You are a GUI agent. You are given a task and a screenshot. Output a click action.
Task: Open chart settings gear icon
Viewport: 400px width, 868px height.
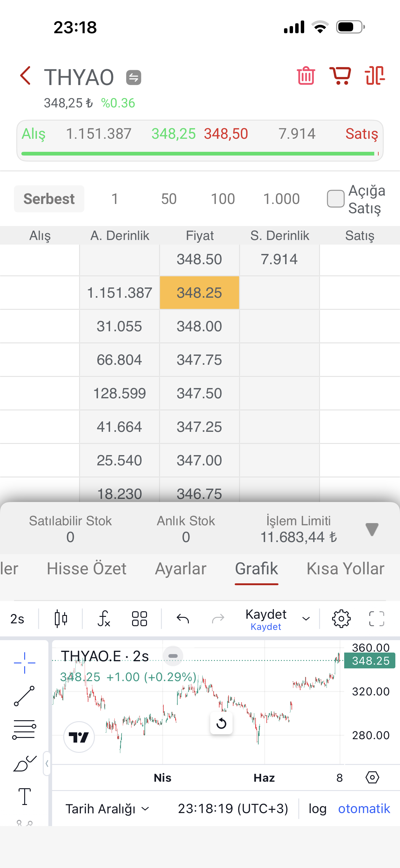(341, 619)
